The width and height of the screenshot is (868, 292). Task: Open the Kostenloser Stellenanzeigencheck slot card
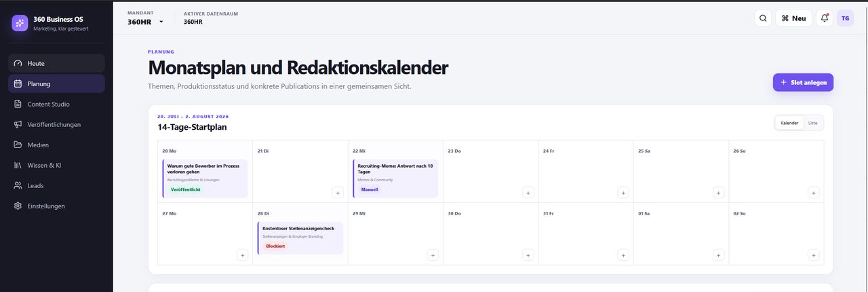[x=300, y=238]
